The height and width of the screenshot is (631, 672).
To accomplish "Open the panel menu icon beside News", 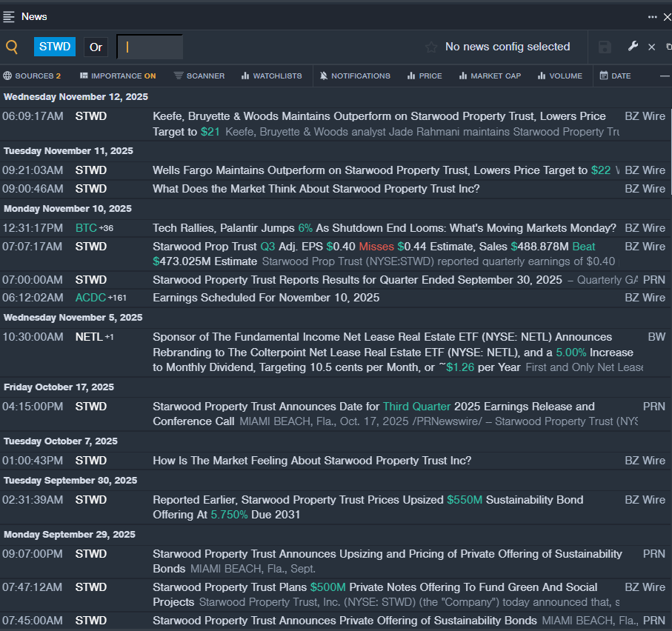I will point(9,16).
